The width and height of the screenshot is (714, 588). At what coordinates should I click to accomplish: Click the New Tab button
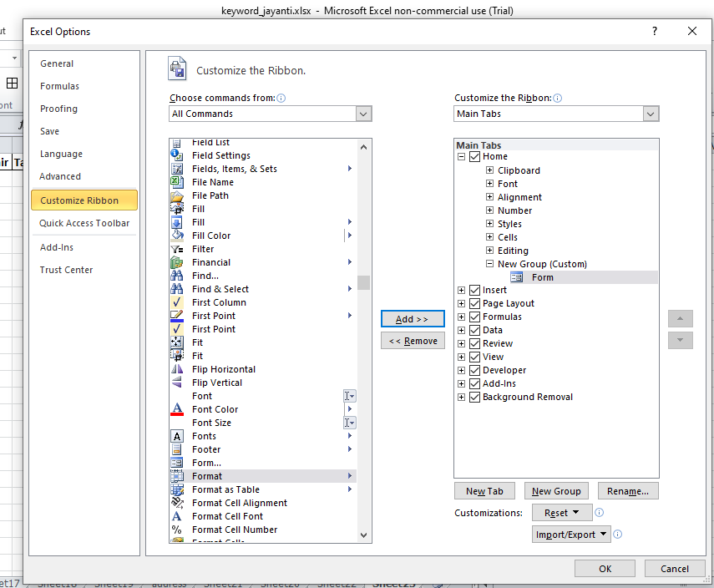[x=484, y=491]
